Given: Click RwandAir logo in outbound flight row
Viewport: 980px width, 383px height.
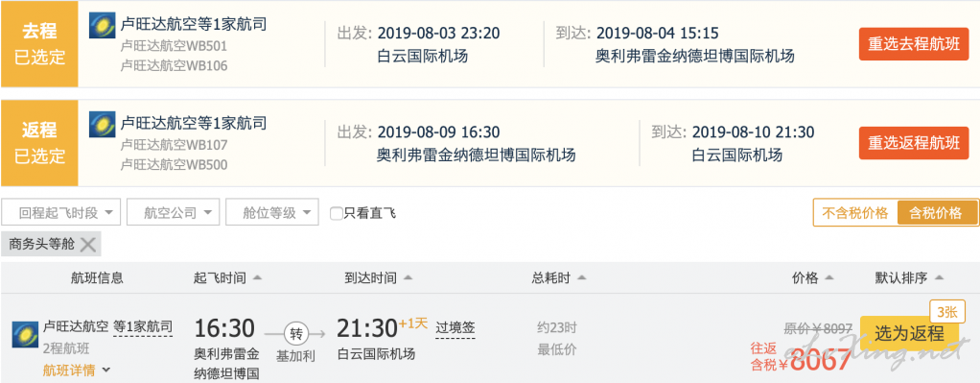Looking at the screenshot, I should click(102, 25).
